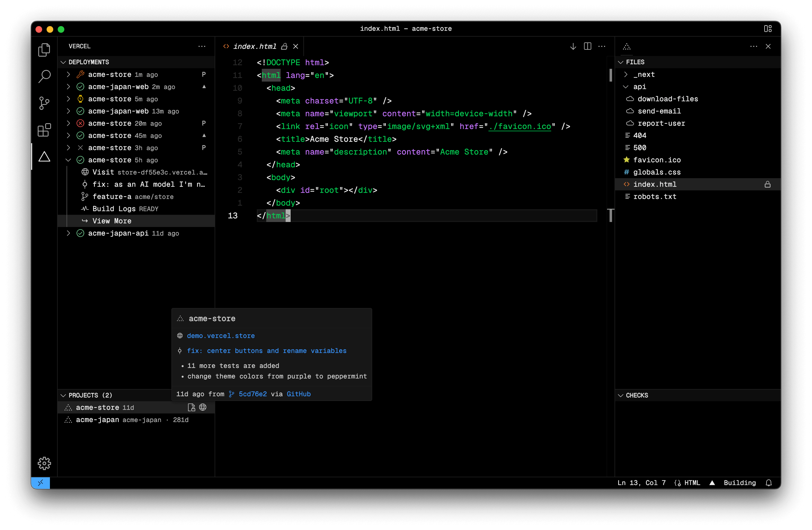Click Ln 13, Col 7 in status bar

(641, 483)
